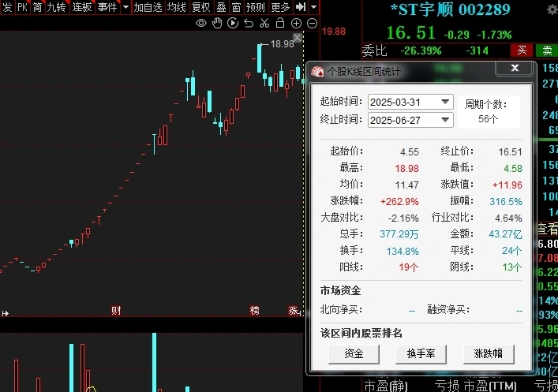
Task: Click the red 买 buy button
Action: [x=522, y=50]
